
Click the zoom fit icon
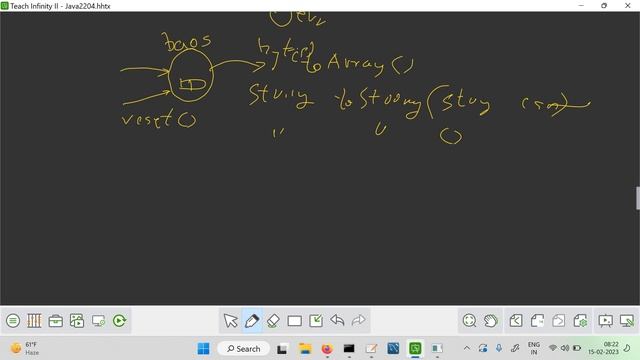[469, 321]
